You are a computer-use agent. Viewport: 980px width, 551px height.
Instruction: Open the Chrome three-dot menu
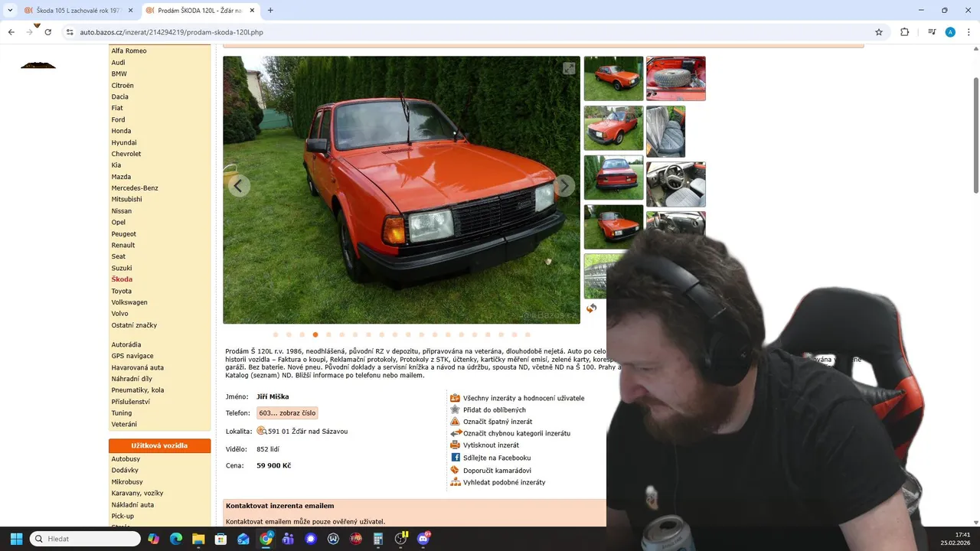click(969, 32)
